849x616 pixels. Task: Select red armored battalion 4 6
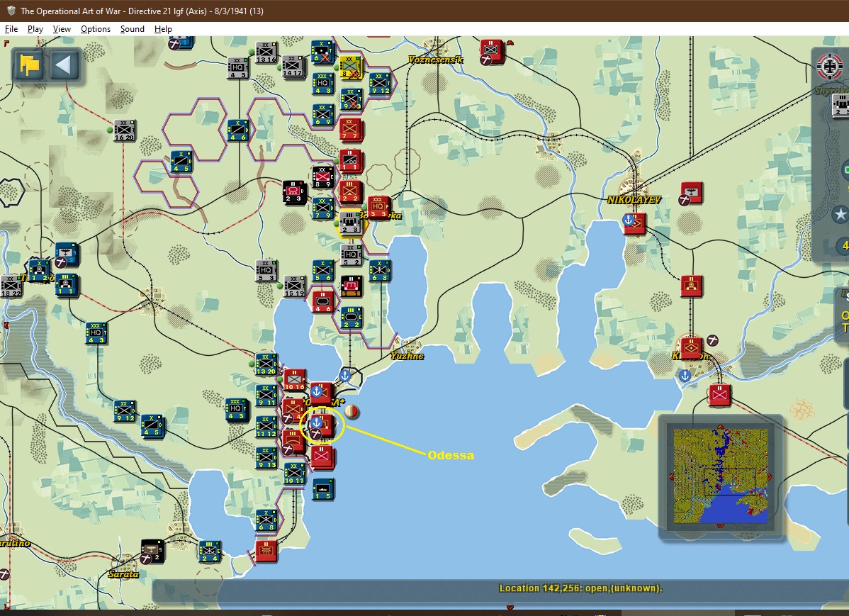(x=322, y=301)
